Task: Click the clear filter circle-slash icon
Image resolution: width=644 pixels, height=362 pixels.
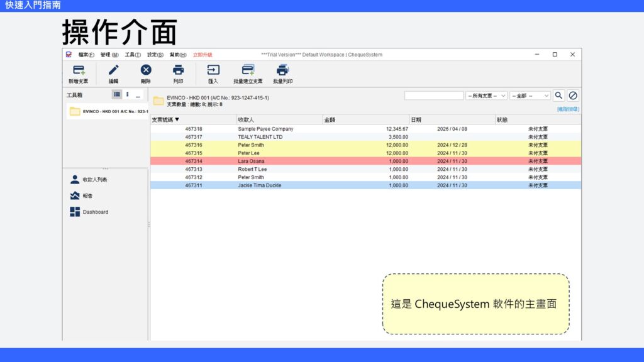Action: 573,96
